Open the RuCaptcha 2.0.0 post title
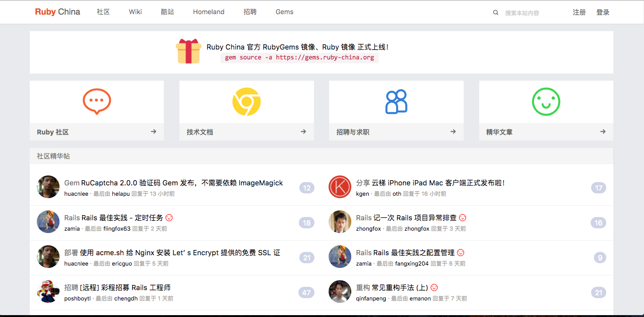 [182, 183]
